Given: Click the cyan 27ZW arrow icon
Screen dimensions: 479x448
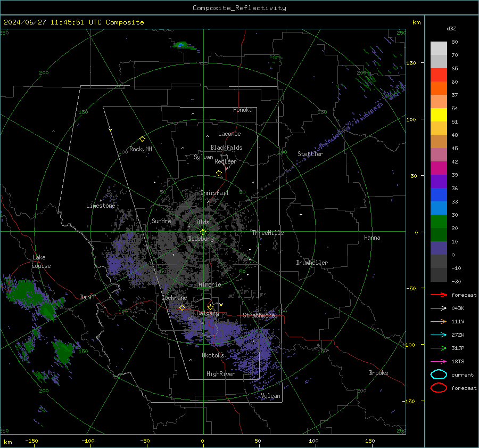Looking at the screenshot, I should click(x=439, y=335).
